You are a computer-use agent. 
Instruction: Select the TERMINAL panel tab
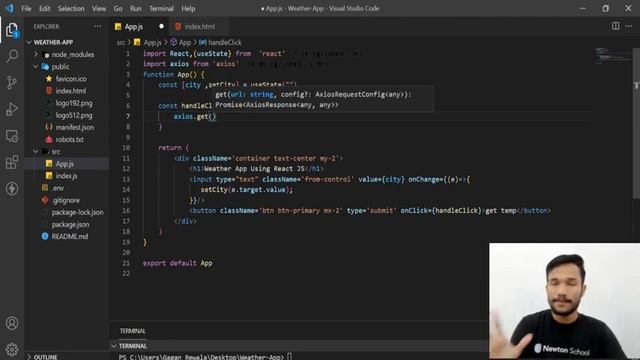132,331
